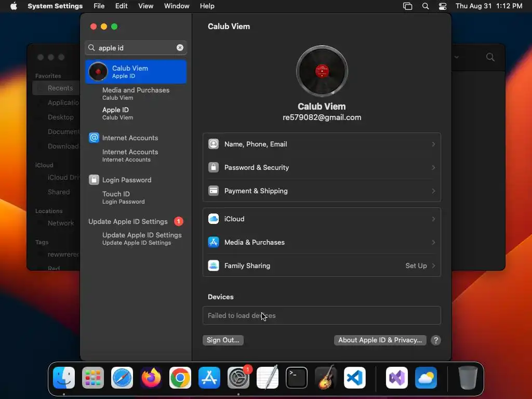Click the apple id search field

(x=136, y=48)
